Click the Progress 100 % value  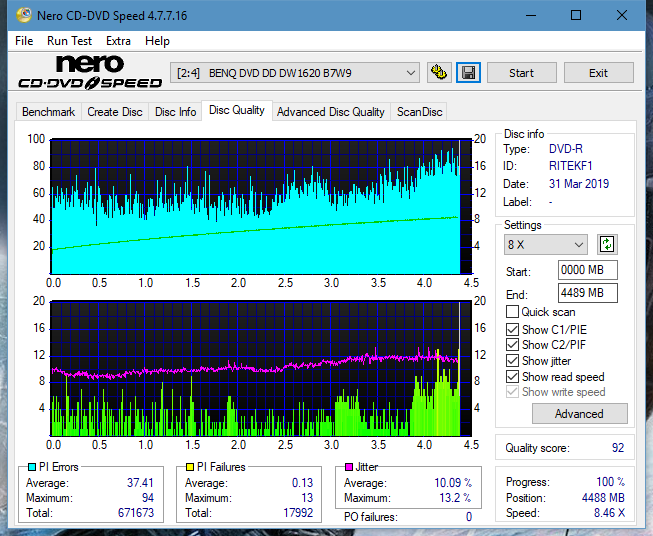611,482
